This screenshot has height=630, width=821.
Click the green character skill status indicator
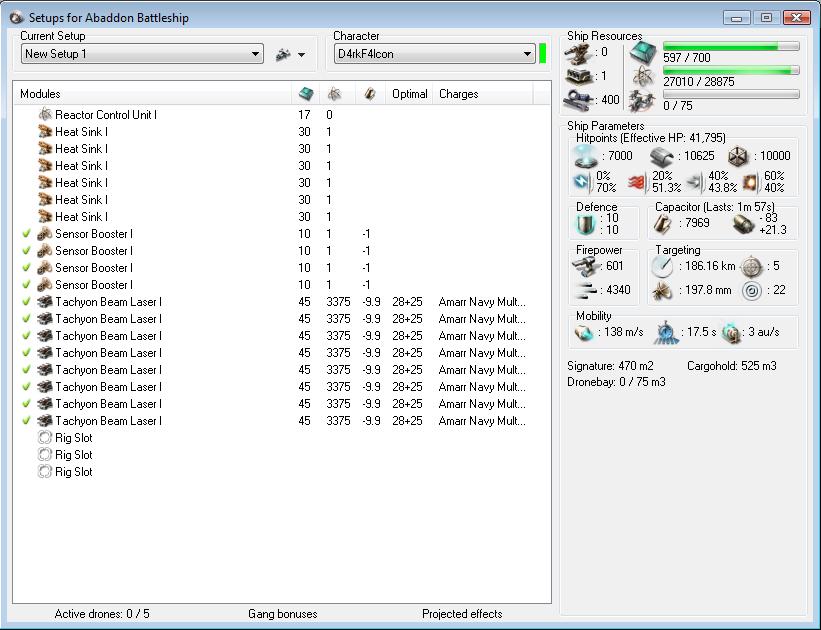tap(542, 53)
